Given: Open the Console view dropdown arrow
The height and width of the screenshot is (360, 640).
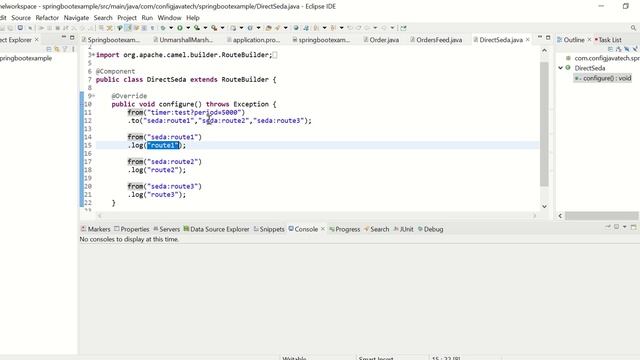Looking at the screenshot, I should [x=625, y=227].
